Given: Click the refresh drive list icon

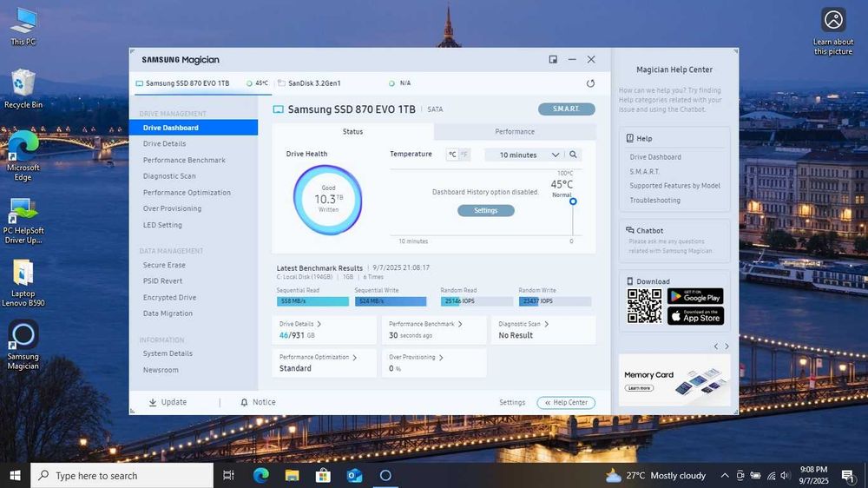Looking at the screenshot, I should (x=590, y=83).
